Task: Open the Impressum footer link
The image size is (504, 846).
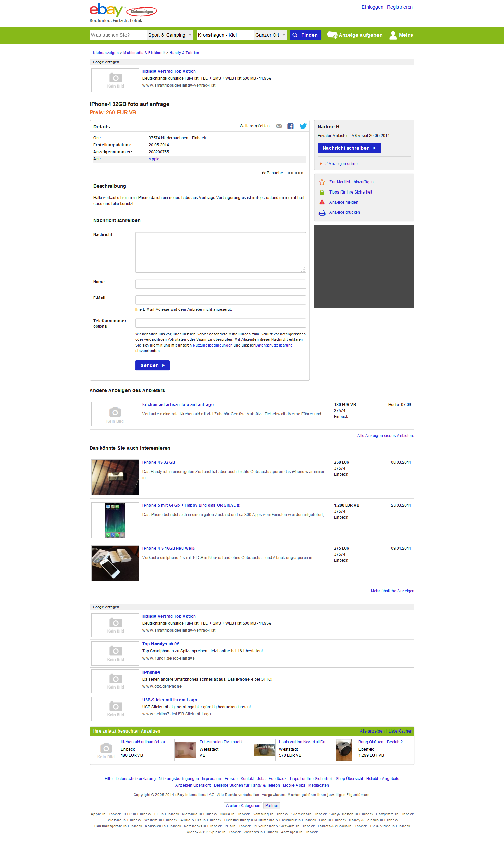Action: pyautogui.click(x=212, y=779)
